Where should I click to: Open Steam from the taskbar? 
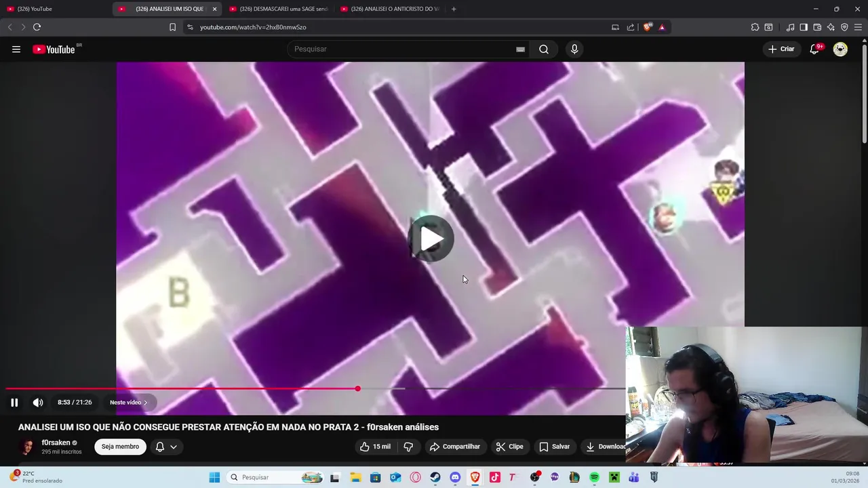tap(435, 477)
